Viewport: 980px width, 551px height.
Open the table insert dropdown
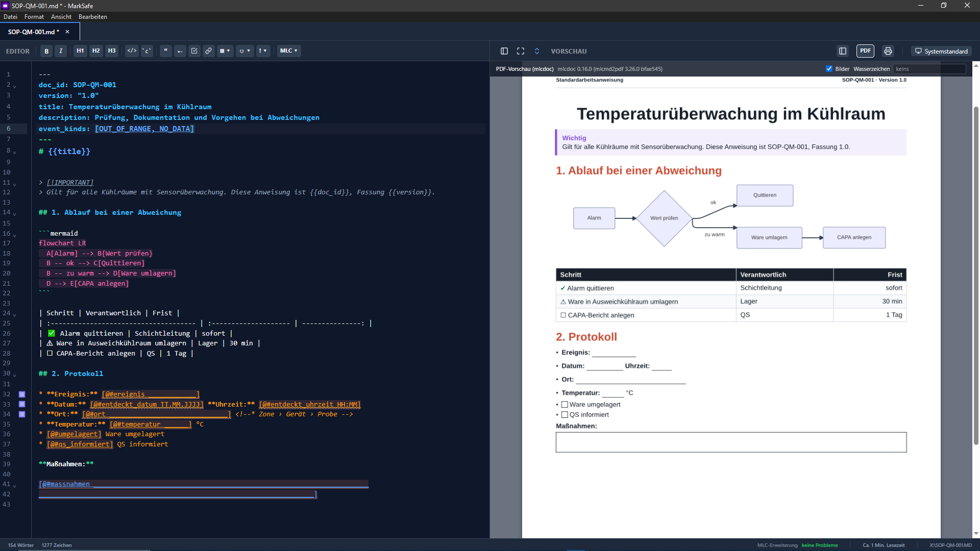click(225, 51)
